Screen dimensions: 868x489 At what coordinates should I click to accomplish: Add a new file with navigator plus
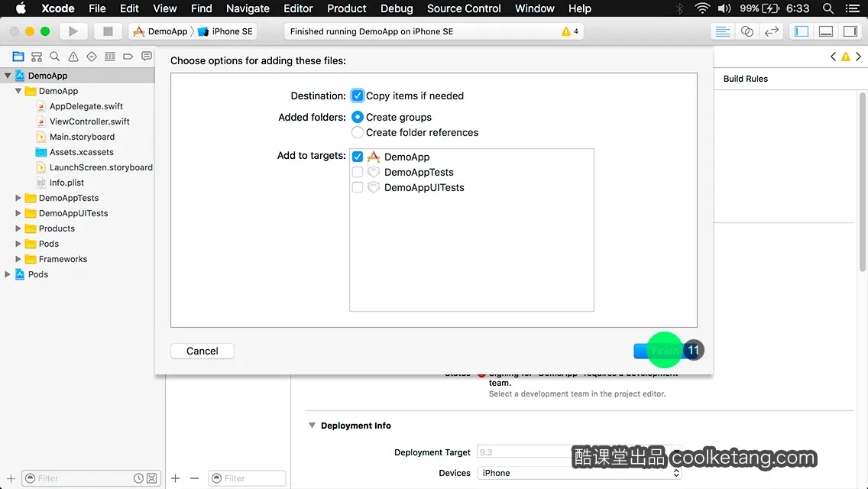11,478
